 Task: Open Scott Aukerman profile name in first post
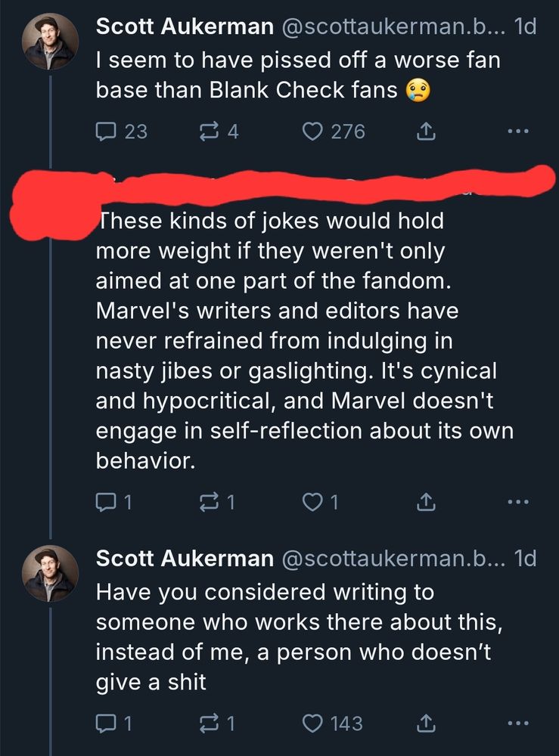[x=185, y=27]
